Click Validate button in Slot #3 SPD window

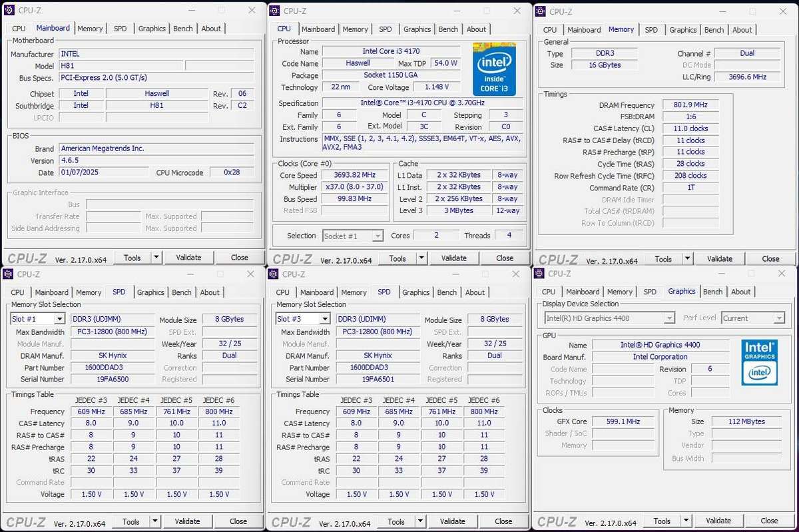[453, 521]
